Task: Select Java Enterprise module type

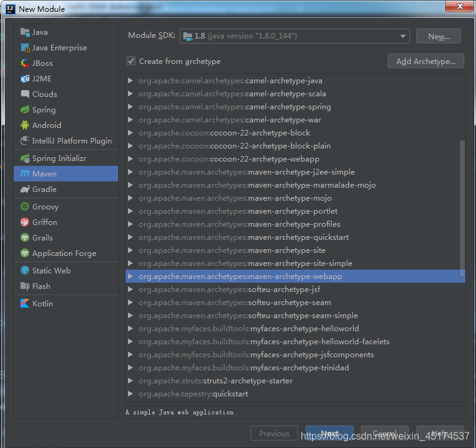Action: coord(66,48)
